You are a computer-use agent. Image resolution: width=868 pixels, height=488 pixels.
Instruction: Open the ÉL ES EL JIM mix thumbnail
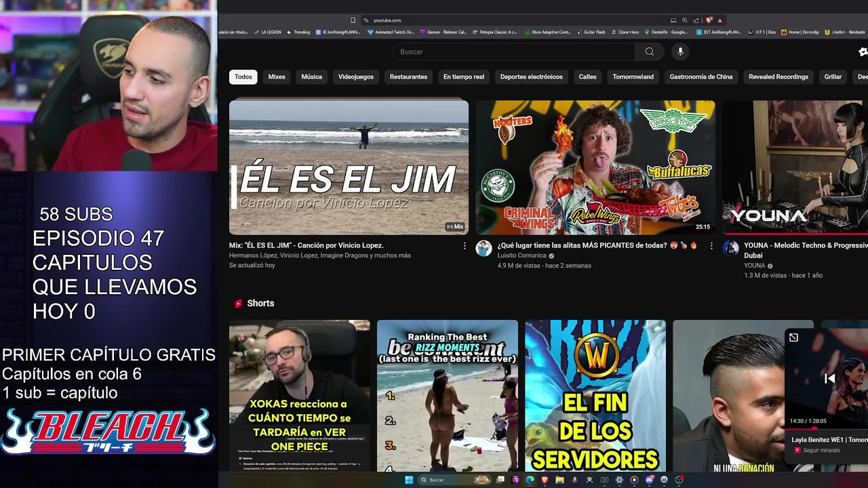349,167
